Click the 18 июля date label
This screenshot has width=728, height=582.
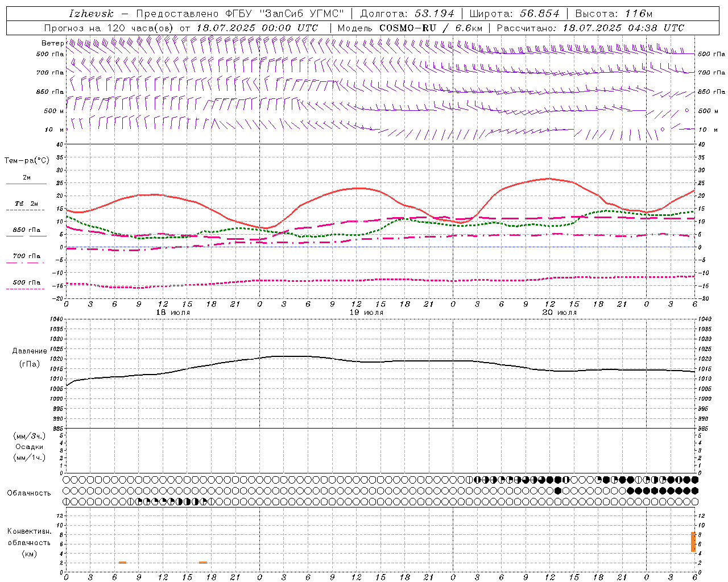tap(173, 313)
